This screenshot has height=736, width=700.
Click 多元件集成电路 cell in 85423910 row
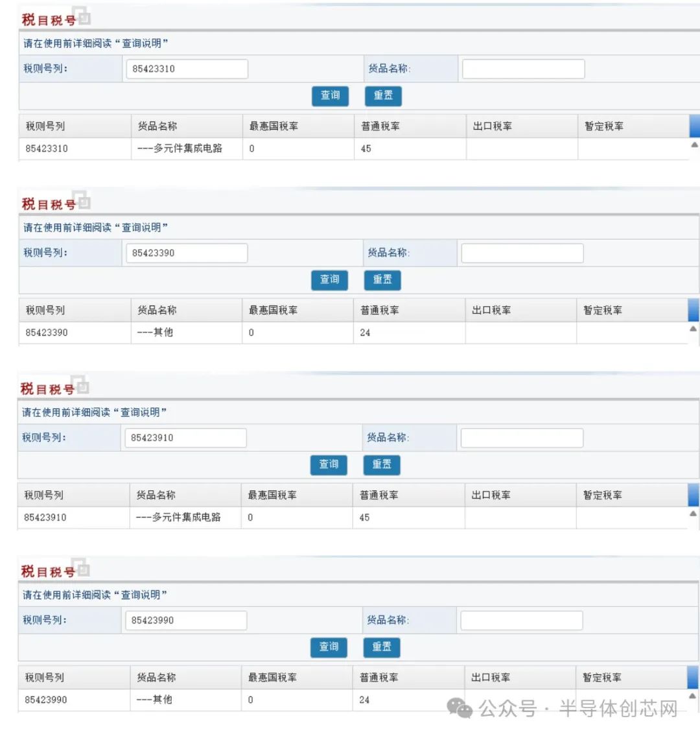[178, 517]
